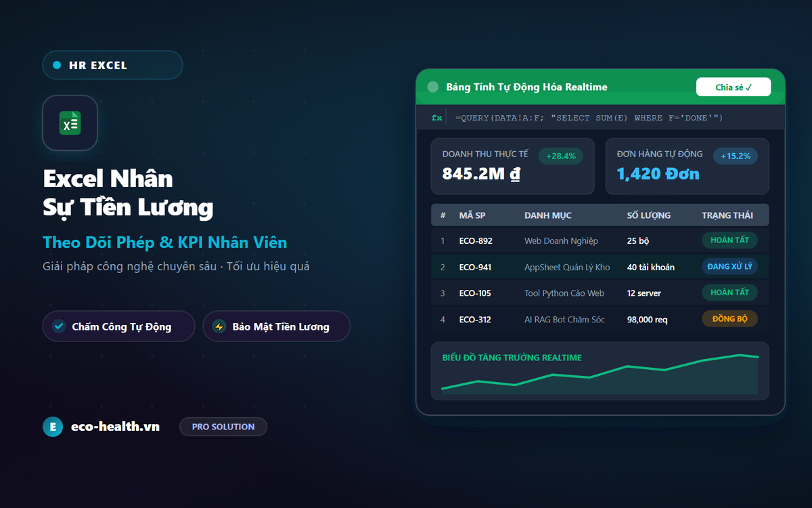Image resolution: width=812 pixels, height=508 pixels.
Task: Open the eco-health.vn link
Action: 115,427
